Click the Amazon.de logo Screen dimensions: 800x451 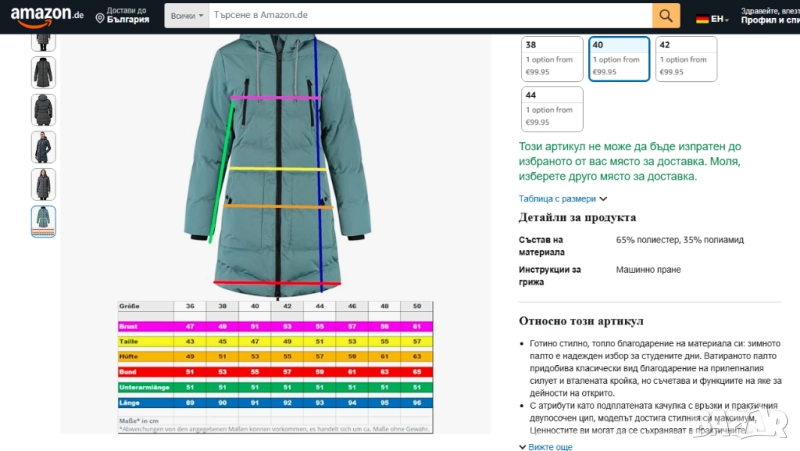click(x=47, y=16)
